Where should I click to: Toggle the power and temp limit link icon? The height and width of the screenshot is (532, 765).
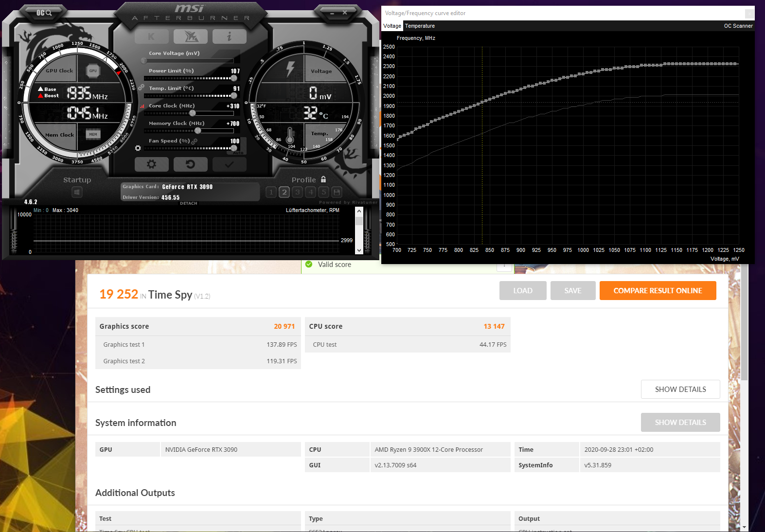141,88
